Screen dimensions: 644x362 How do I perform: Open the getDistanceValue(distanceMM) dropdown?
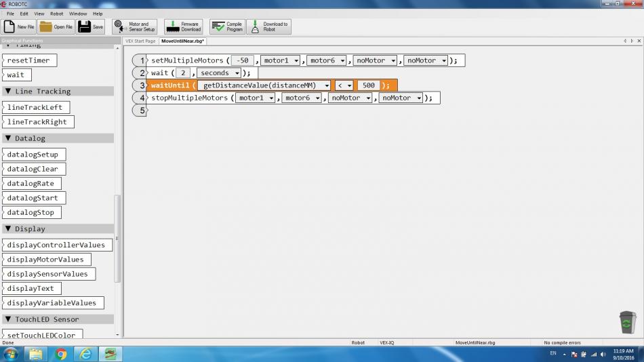point(264,85)
